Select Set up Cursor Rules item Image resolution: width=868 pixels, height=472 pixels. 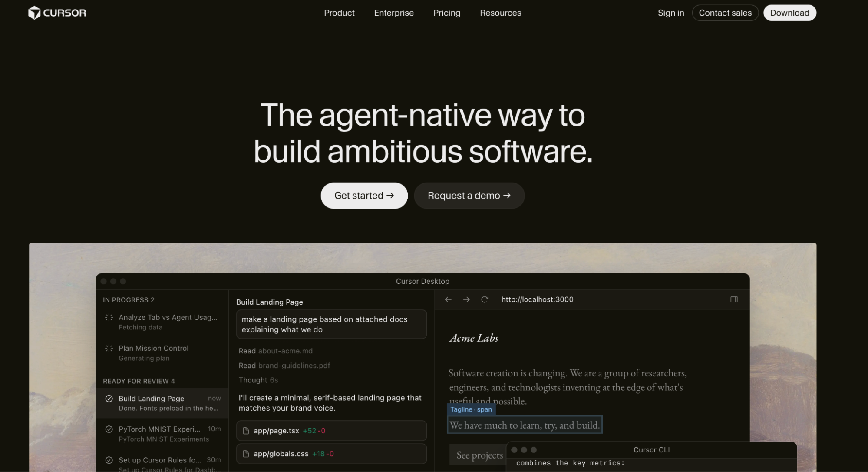click(x=162, y=463)
